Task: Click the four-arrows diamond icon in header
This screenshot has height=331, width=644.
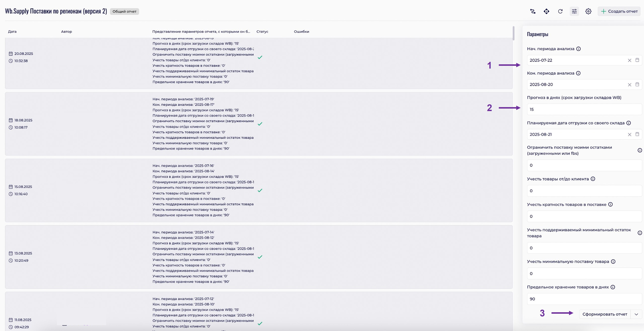Action: click(x=546, y=11)
